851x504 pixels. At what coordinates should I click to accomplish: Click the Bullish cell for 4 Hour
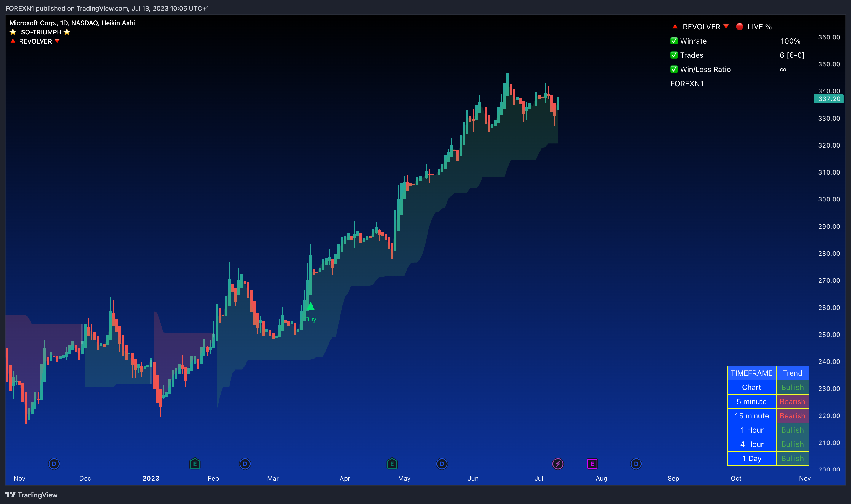pyautogui.click(x=792, y=444)
